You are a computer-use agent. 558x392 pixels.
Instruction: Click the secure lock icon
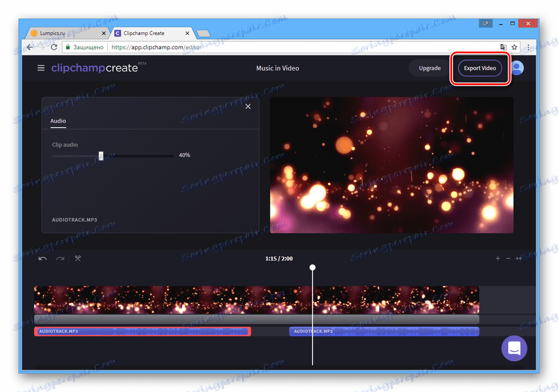[68, 47]
